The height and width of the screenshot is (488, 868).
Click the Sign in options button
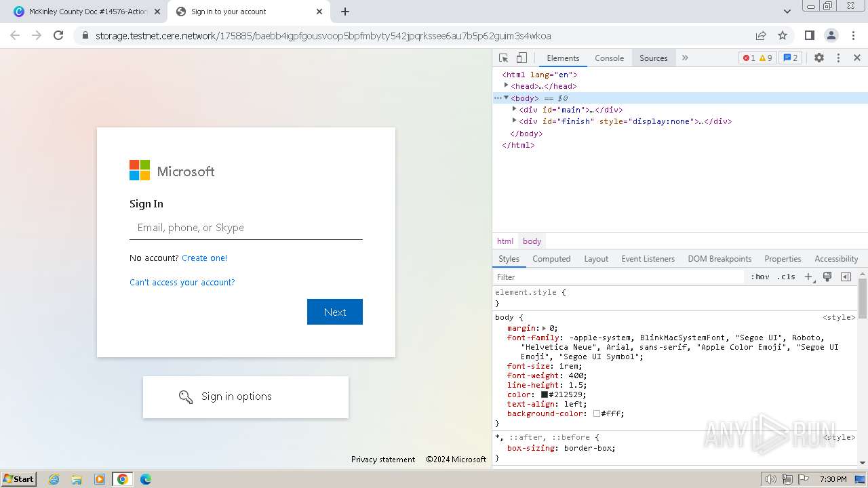245,397
